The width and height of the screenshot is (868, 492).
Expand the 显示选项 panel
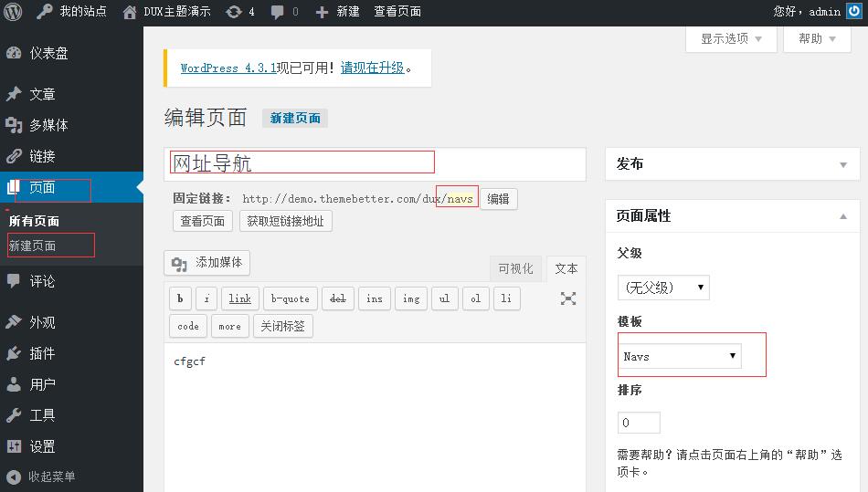pyautogui.click(x=731, y=38)
